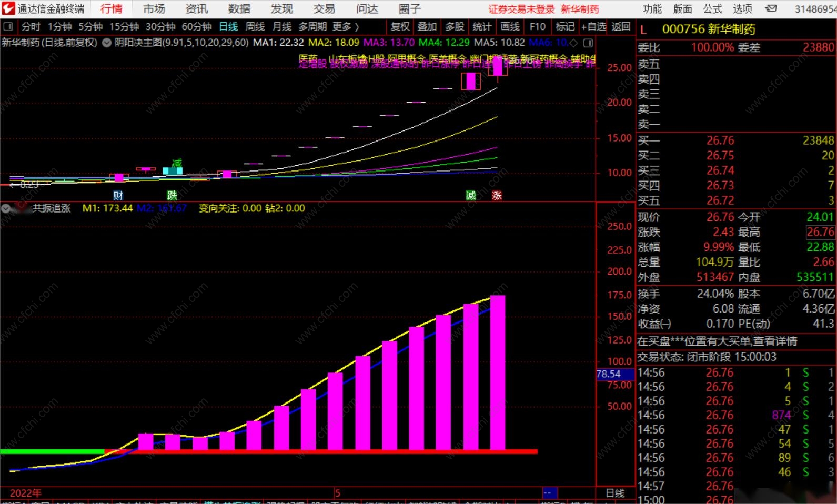Open the 资讯 menu
Viewport: 837px width, 504px height.
197,8
